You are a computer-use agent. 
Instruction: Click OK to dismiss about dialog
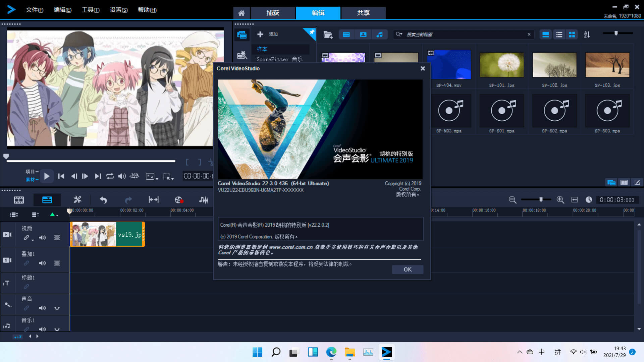point(407,269)
